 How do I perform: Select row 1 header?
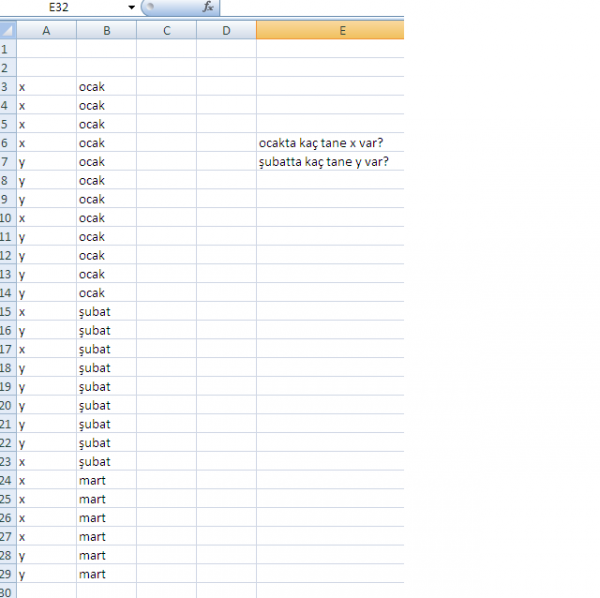tap(8, 49)
